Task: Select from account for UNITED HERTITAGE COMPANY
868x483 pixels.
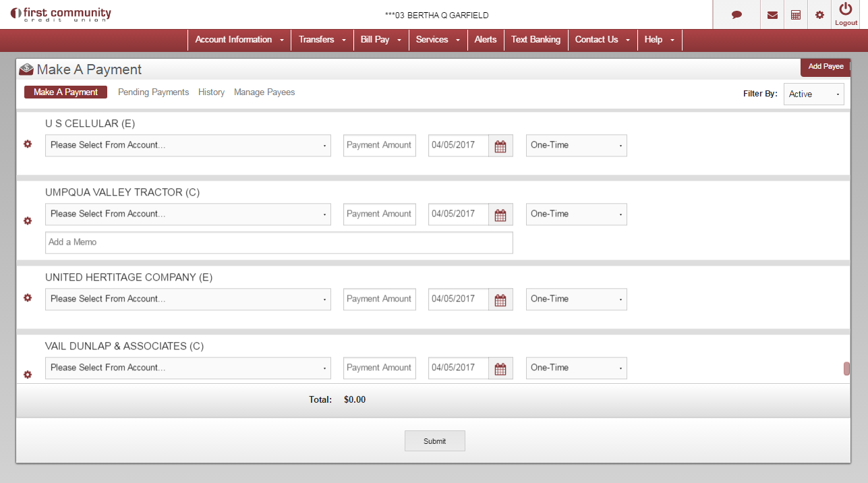Action: 188,300
